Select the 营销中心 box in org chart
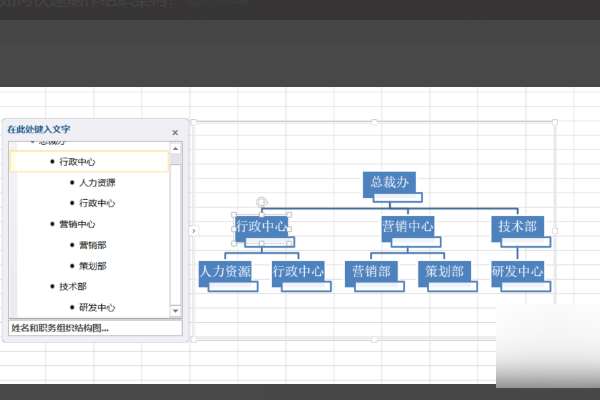This screenshot has width=600, height=400. [x=408, y=226]
